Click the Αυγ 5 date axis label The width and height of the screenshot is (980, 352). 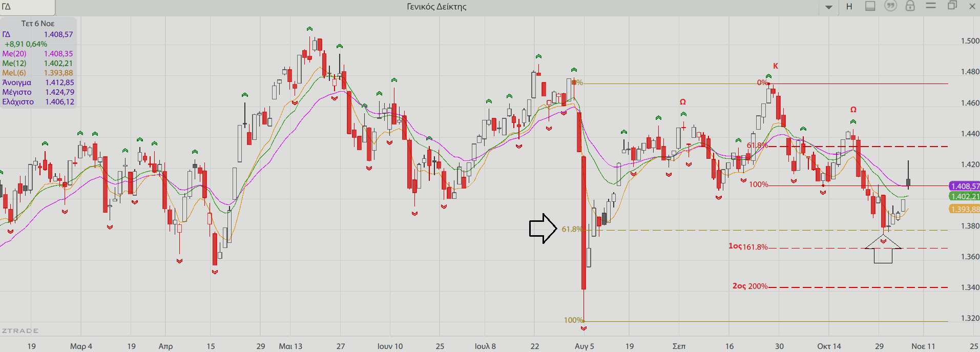[x=585, y=346]
